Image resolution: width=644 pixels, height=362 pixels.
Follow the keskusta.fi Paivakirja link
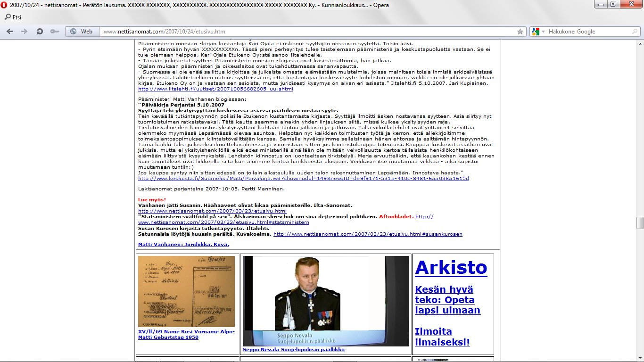[303, 179]
